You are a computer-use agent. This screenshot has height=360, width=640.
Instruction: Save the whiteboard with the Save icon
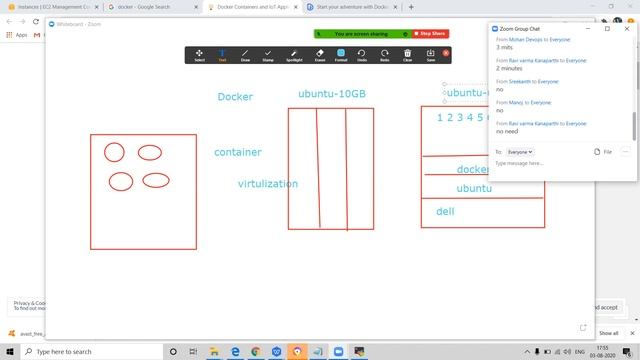tap(431, 56)
